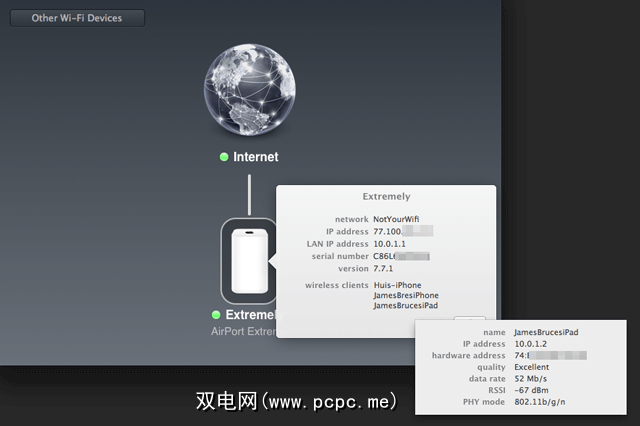
Task: Click the AirPort Extreme subtitle under the base station
Action: [244, 331]
